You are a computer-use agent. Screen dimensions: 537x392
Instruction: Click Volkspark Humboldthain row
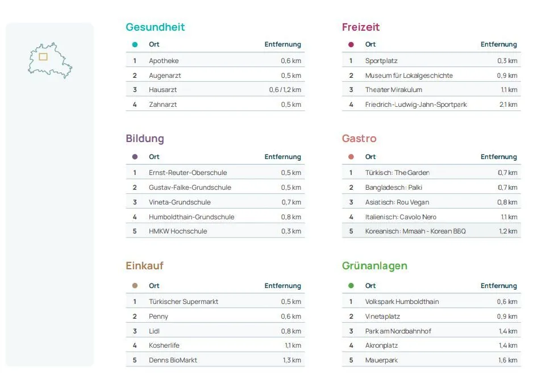click(431, 302)
